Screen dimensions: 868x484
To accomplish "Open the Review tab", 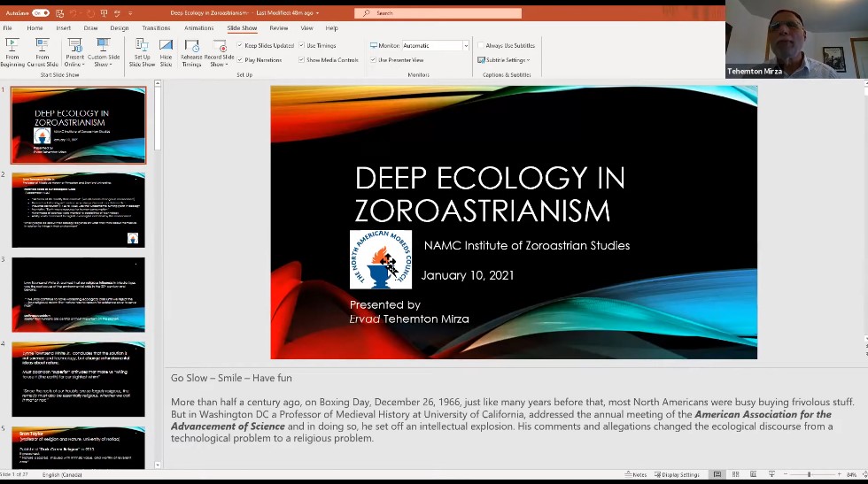I will click(x=278, y=27).
